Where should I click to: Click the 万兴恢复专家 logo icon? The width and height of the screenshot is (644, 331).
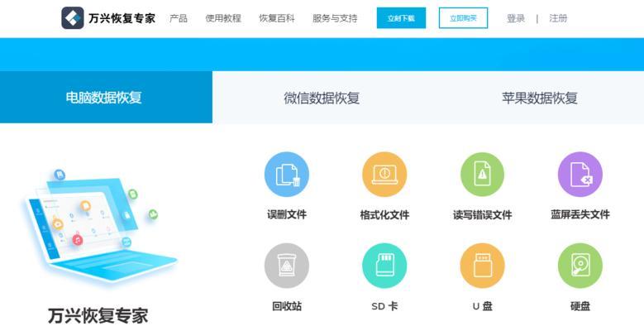pyautogui.click(x=73, y=18)
